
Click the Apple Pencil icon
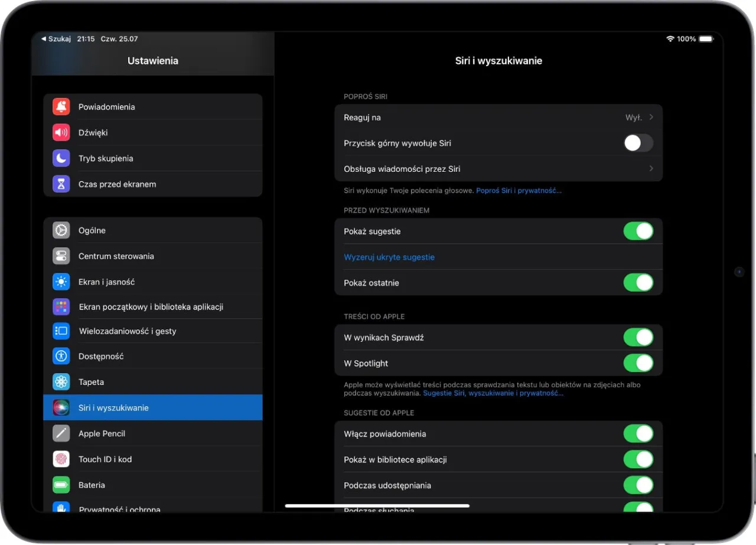[x=61, y=433]
